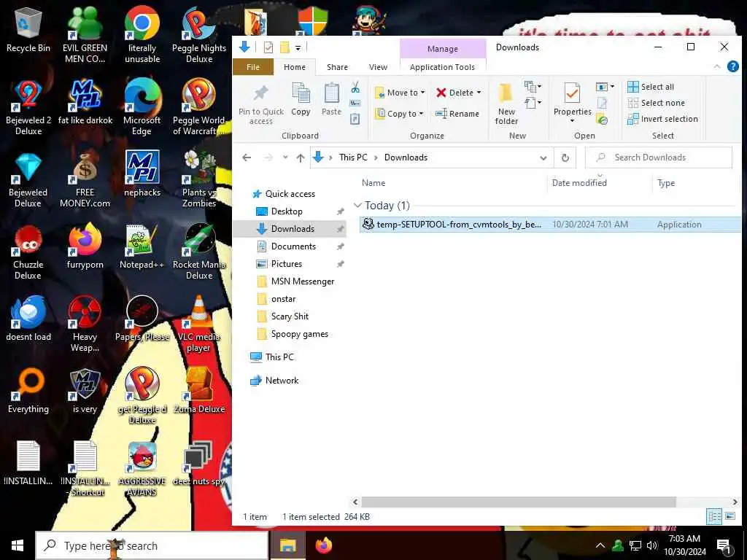The width and height of the screenshot is (747, 560).
Task: Select Papers, Please desktop icon
Action: (142, 319)
